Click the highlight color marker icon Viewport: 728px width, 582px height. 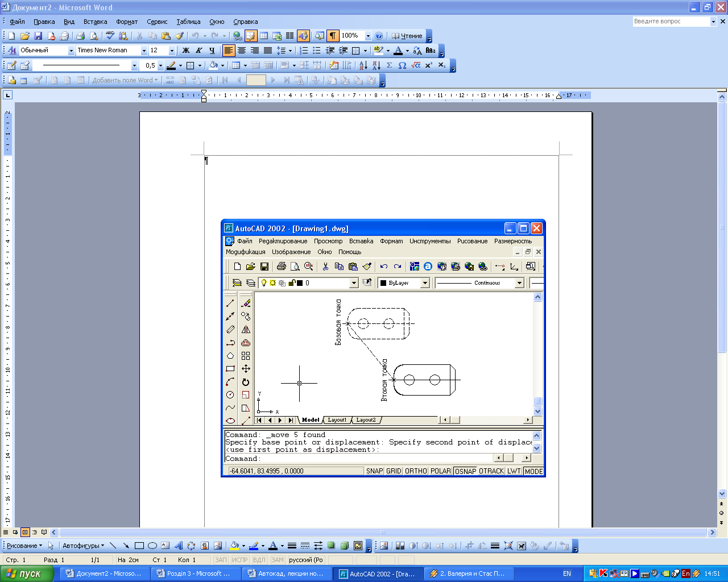point(379,51)
